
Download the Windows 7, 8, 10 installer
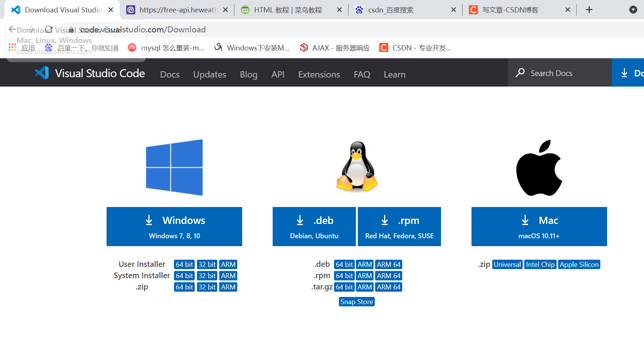174,227
